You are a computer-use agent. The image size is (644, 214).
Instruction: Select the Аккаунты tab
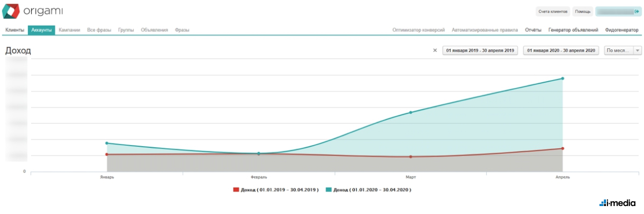[x=41, y=30]
